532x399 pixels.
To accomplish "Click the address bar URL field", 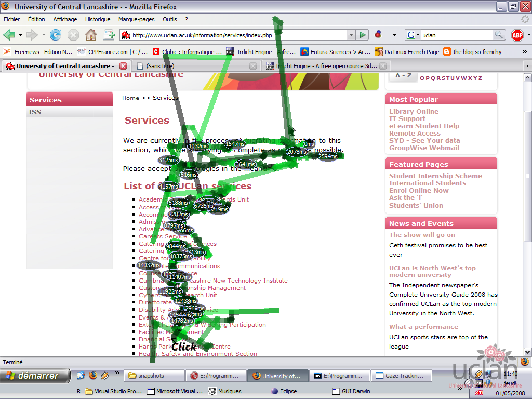I will [233, 35].
